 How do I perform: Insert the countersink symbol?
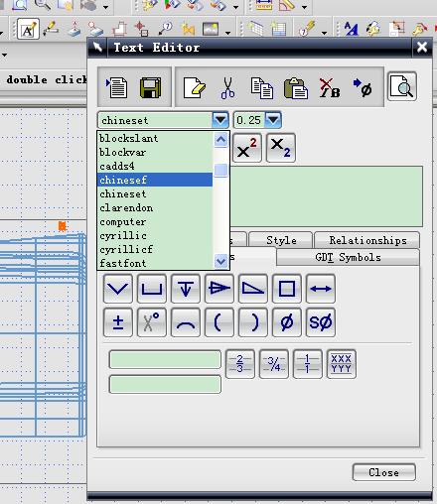(x=118, y=289)
